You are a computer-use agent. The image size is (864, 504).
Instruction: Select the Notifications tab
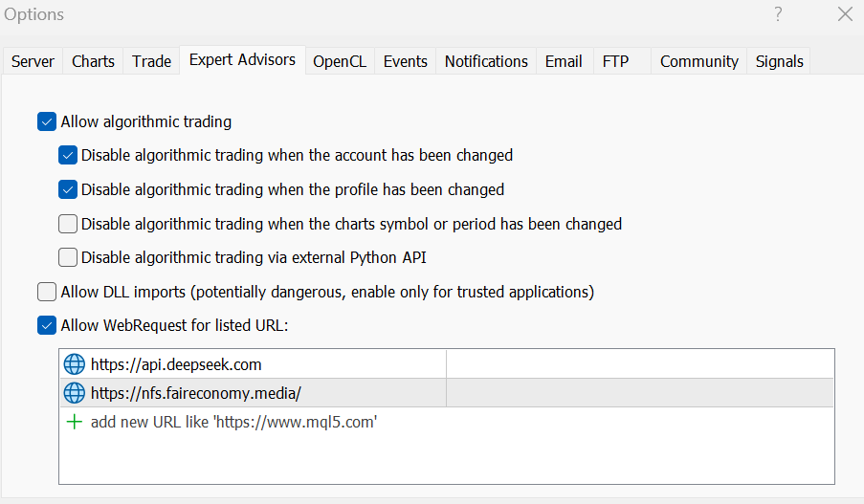[486, 61]
